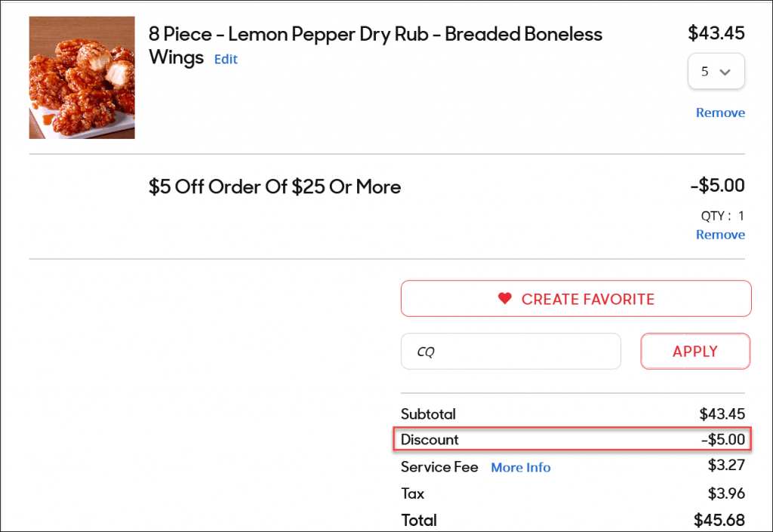Image resolution: width=773 pixels, height=532 pixels.
Task: Click the -$5.00 price beside coupon title
Action: (717, 186)
